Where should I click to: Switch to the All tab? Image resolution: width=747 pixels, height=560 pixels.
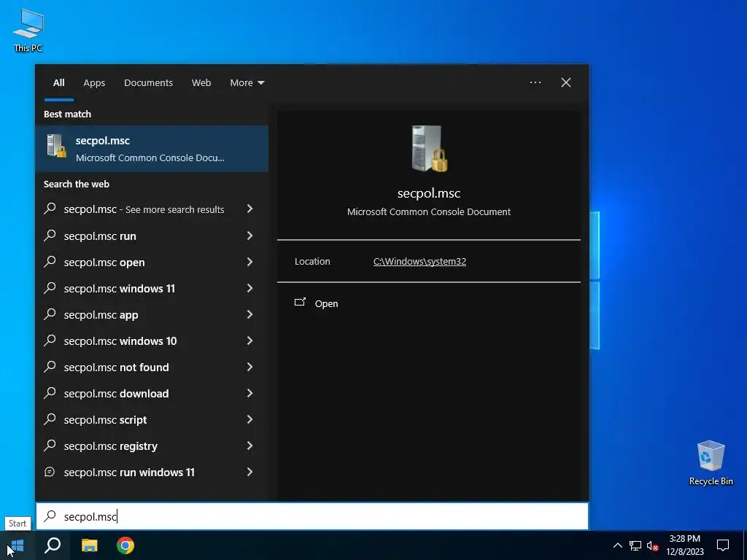(x=58, y=83)
